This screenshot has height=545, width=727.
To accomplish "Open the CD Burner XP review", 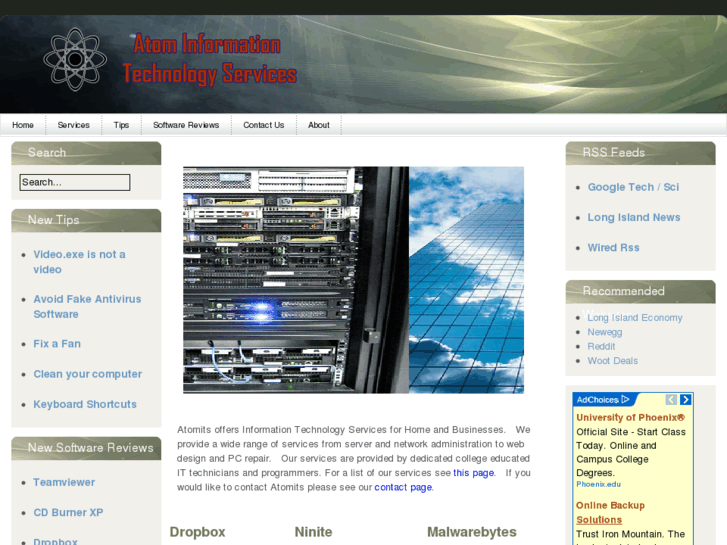I will pos(68,513).
